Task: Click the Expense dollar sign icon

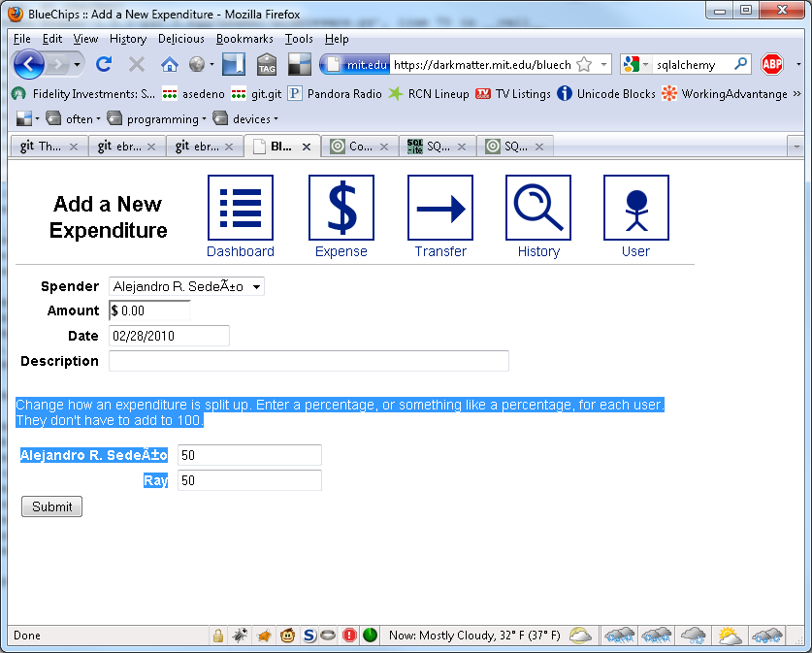Action: (341, 208)
